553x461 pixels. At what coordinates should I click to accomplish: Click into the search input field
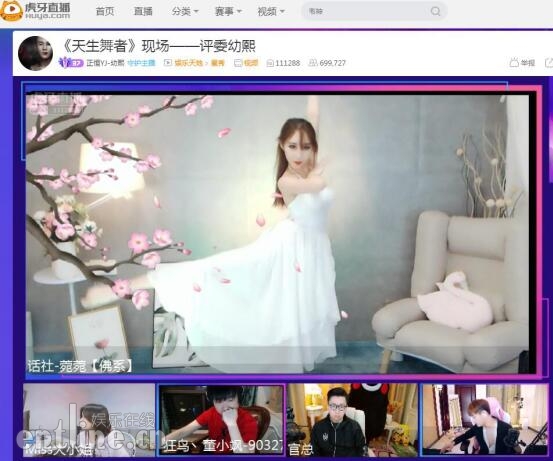coord(367,11)
